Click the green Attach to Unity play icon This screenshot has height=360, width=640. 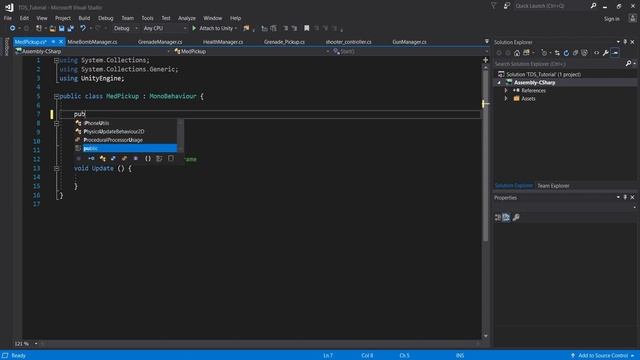coord(194,28)
